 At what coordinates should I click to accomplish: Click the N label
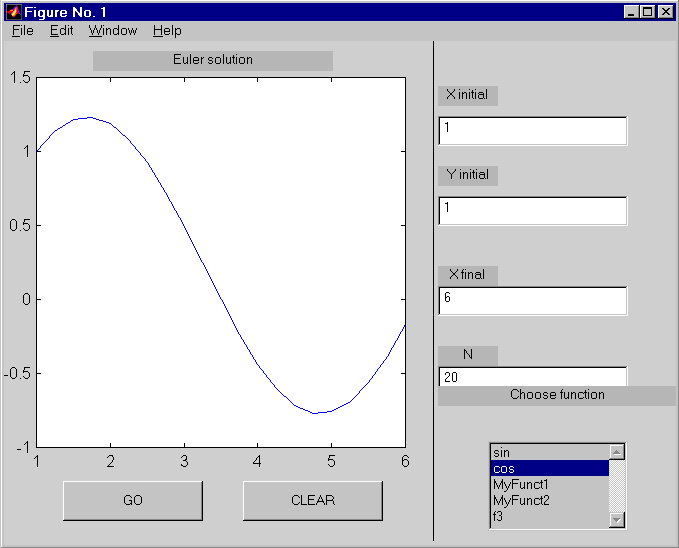(468, 355)
